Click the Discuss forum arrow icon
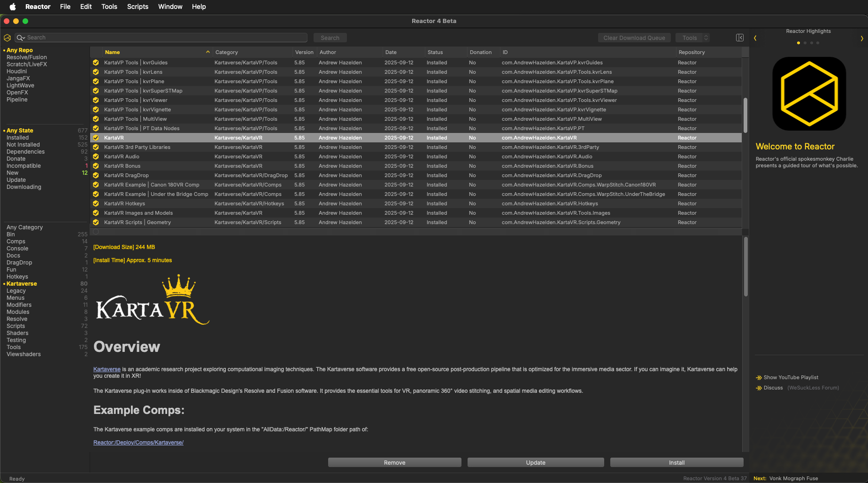The height and width of the screenshot is (483, 868). [759, 388]
